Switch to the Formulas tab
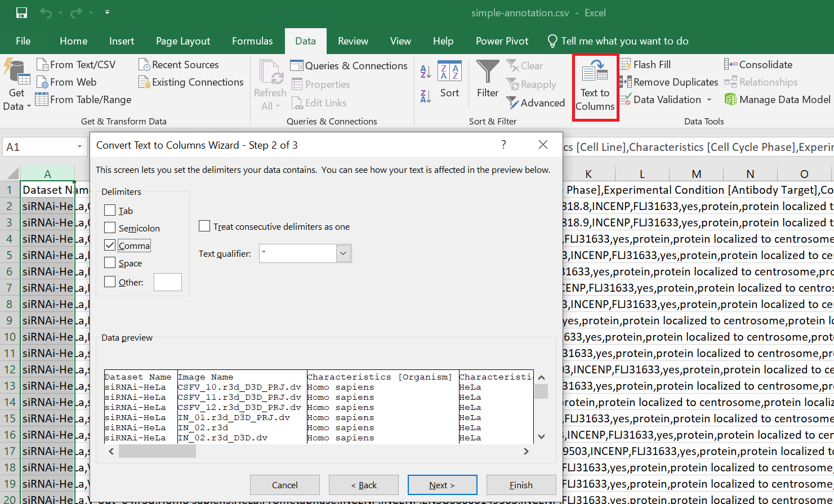Viewport: 834px width, 504px height. (252, 41)
